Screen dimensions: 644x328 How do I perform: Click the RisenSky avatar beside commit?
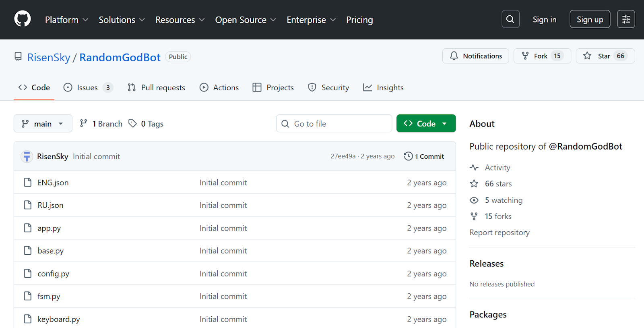tap(27, 156)
